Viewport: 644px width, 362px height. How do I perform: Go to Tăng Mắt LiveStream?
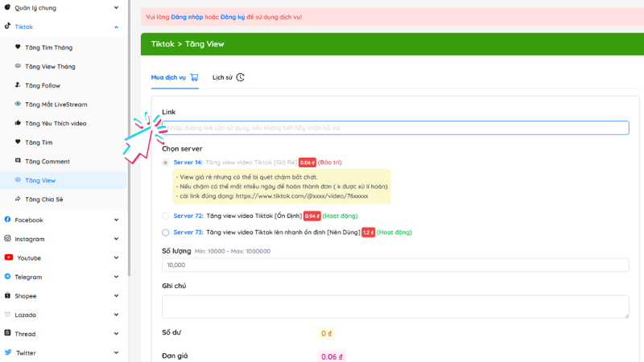point(64,105)
